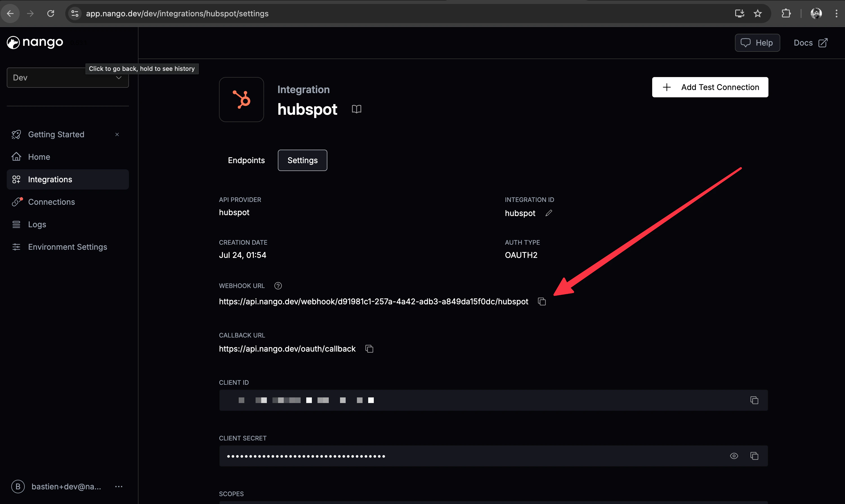Click inside the Client ID field
Screen dimensions: 845x504
476,400
